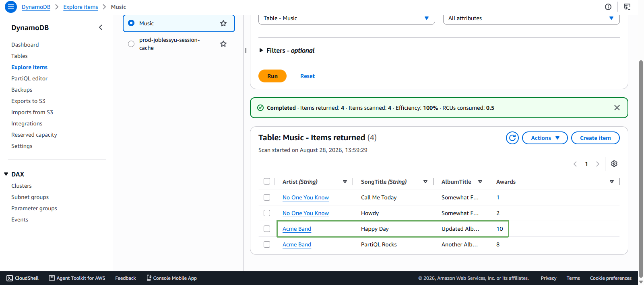The image size is (644, 285).
Task: Open the info panel icon
Action: point(608,7)
